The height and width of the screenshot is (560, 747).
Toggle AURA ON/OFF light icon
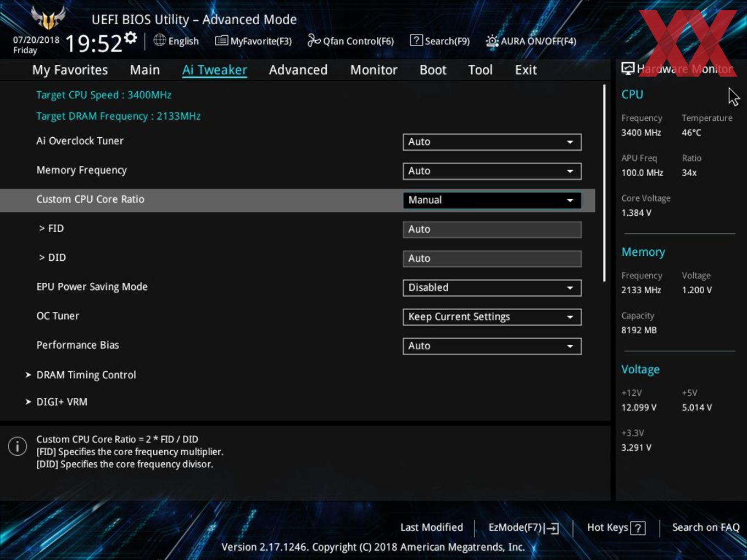[492, 41]
